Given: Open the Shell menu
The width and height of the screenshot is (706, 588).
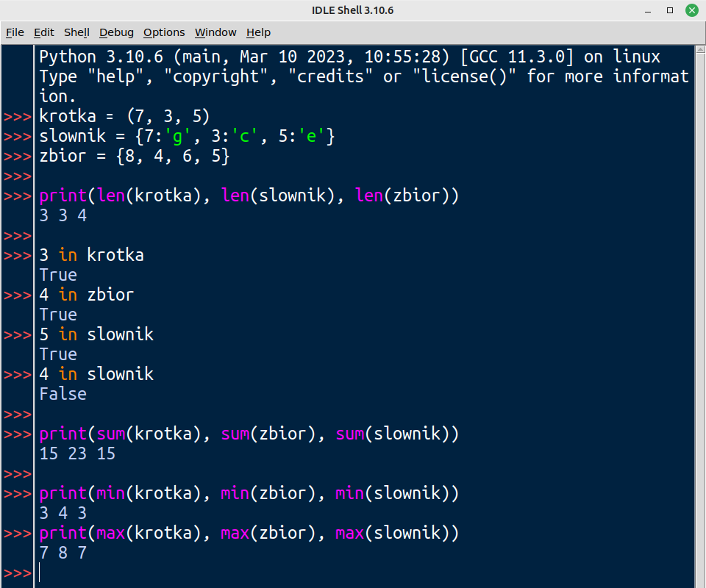Looking at the screenshot, I should 76,32.
